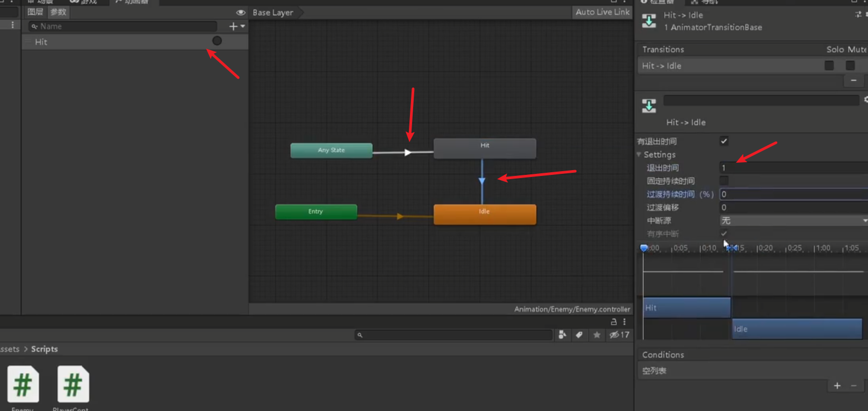This screenshot has height=411, width=868.
Task: Click the Hit parameter name
Action: (x=41, y=42)
